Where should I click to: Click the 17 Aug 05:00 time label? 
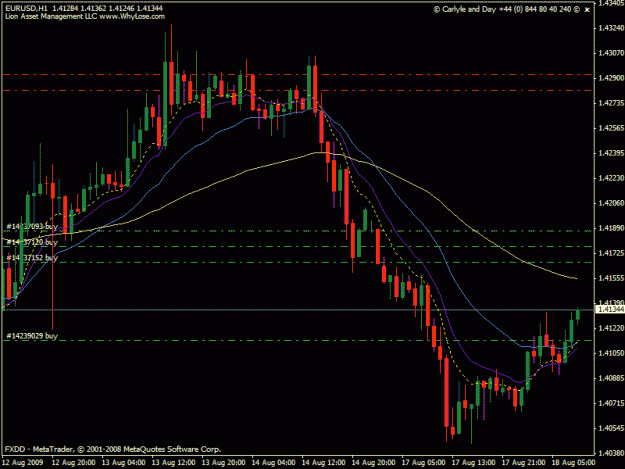point(423,463)
